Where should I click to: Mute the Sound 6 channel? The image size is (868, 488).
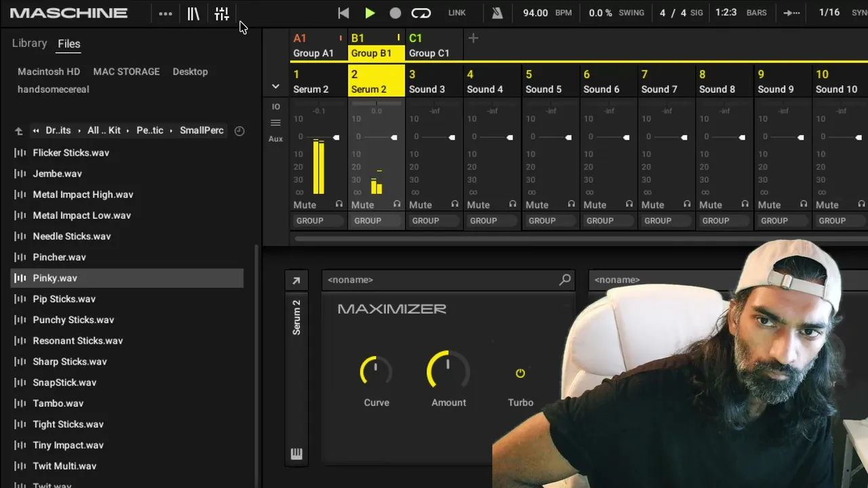coord(595,205)
